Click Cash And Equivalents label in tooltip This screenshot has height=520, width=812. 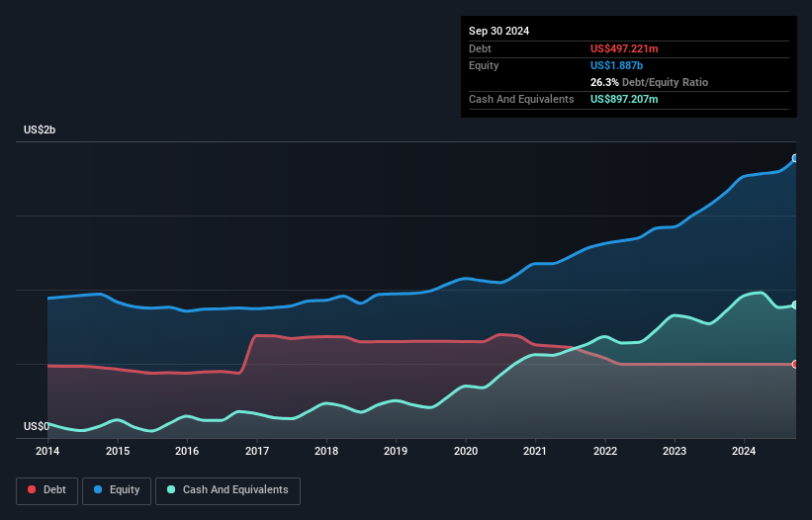pos(521,99)
